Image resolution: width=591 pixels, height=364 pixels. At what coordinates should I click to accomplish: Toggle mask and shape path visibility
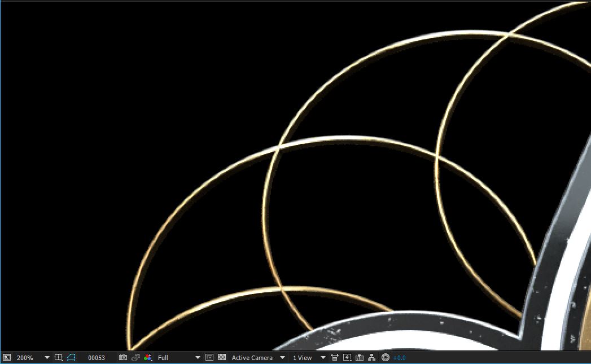71,357
